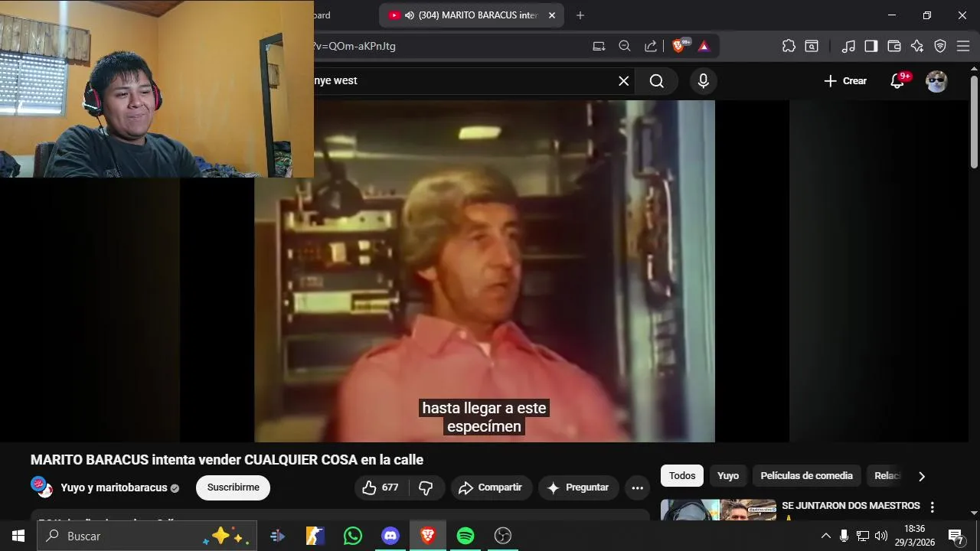Viewport: 980px width, 551px height.
Task: Click the video player frame
Action: click(x=485, y=271)
